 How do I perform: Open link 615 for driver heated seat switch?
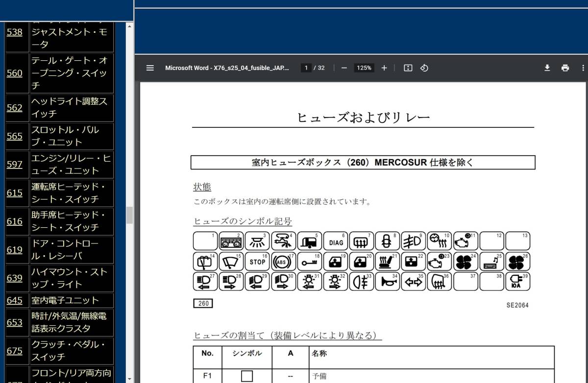[x=15, y=192]
